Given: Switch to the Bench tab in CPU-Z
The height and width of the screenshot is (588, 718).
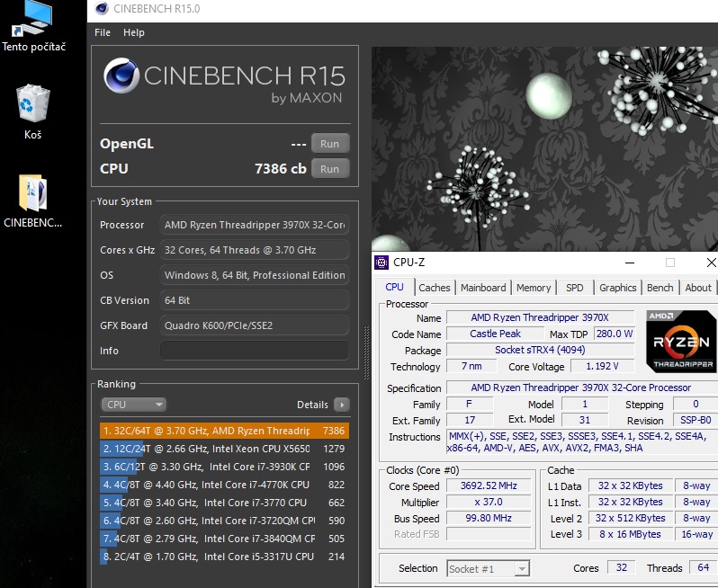Looking at the screenshot, I should 660,288.
